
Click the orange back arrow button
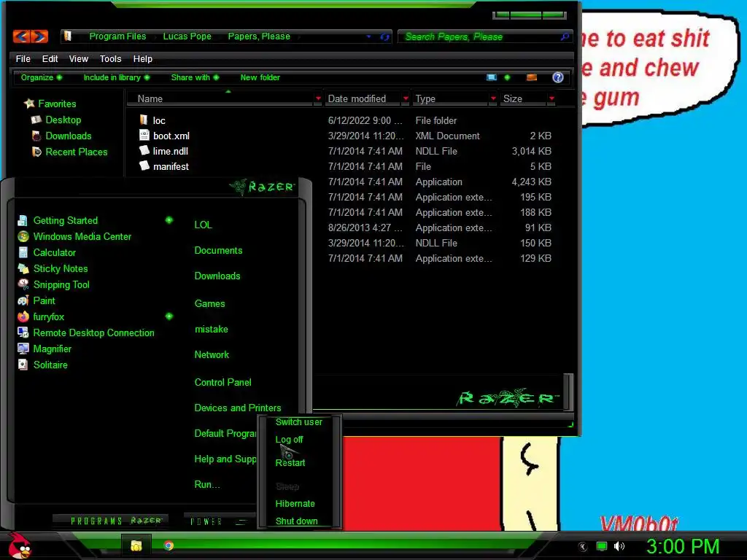point(22,36)
